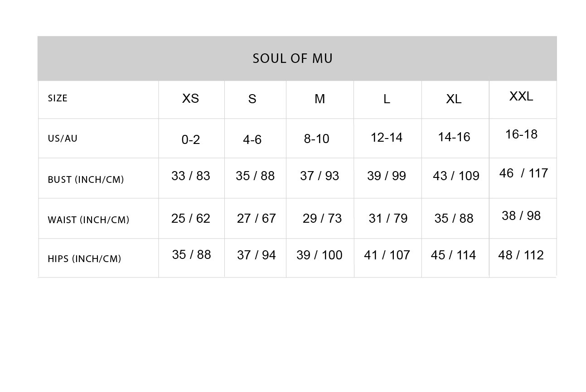Click the M size column header
The width and height of the screenshot is (586, 392).
click(320, 99)
